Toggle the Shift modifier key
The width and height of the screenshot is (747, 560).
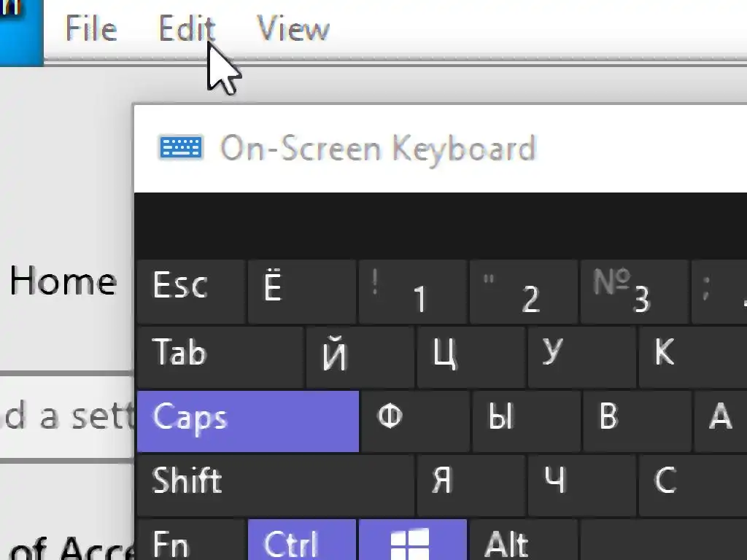click(275, 483)
